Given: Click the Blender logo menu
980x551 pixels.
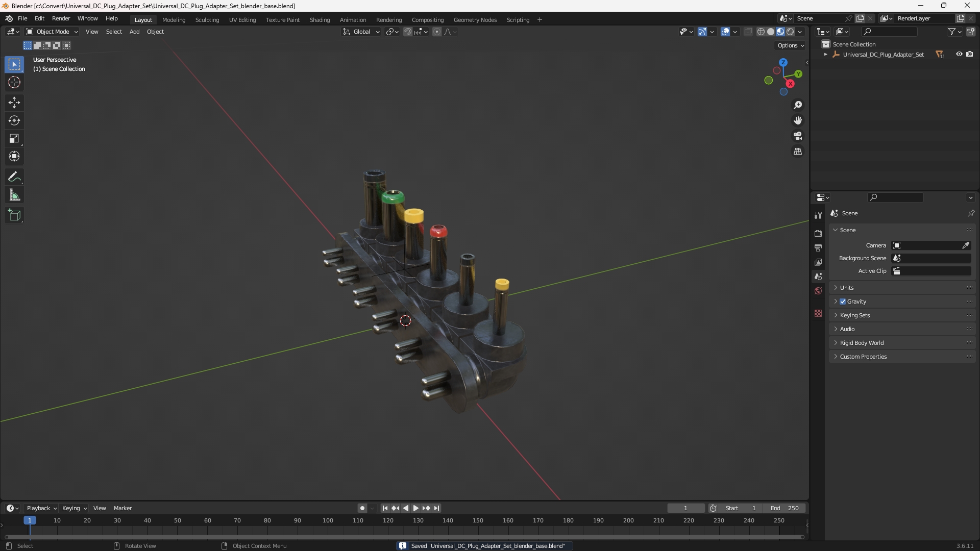Looking at the screenshot, I should [x=9, y=18].
